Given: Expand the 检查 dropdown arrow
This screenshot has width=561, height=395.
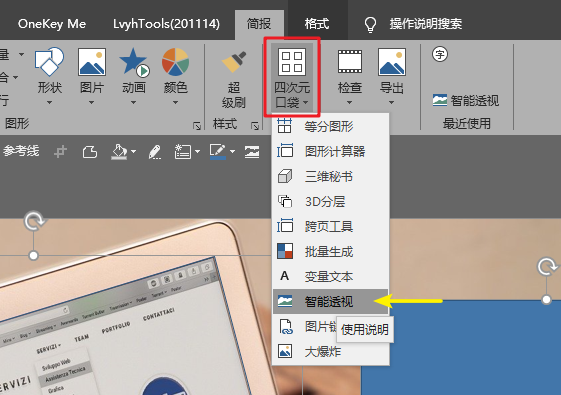Looking at the screenshot, I should pos(350,103).
